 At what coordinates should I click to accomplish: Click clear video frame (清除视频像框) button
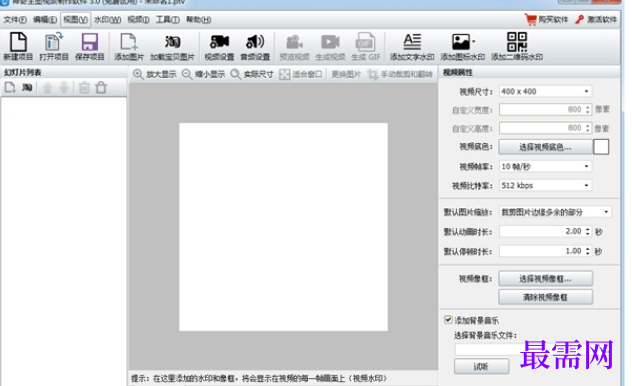[545, 297]
